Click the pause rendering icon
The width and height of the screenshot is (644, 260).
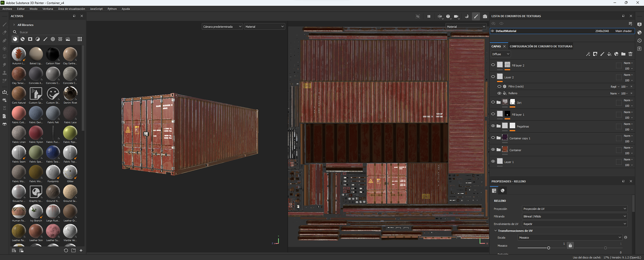(x=429, y=16)
